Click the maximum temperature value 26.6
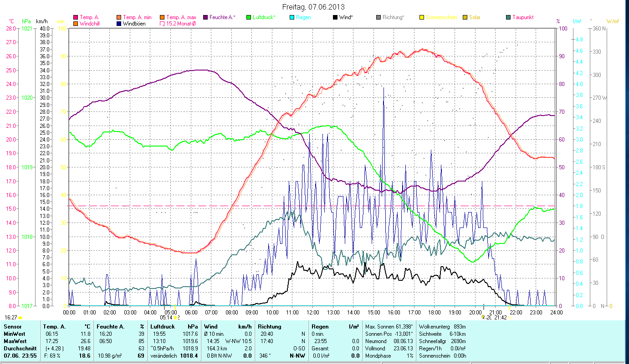The image size is (629, 364). point(85,341)
